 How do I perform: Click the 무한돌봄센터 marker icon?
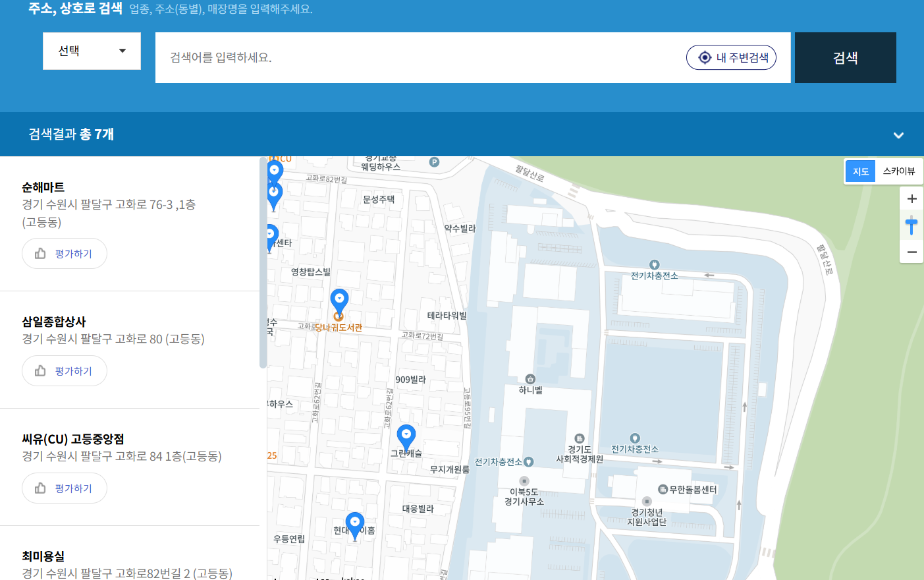663,490
